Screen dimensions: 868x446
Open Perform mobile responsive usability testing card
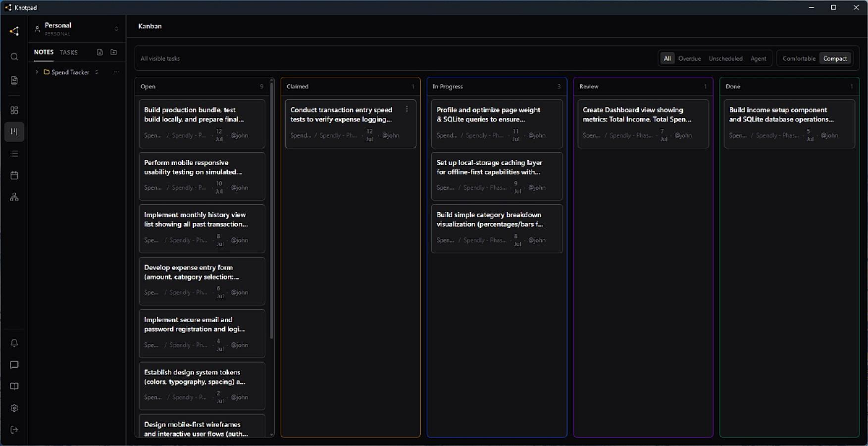[202, 176]
